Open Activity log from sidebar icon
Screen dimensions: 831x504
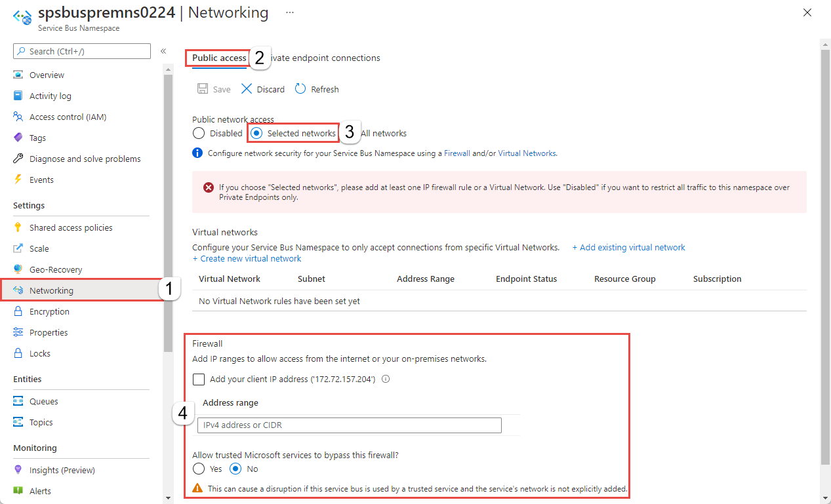coord(18,96)
